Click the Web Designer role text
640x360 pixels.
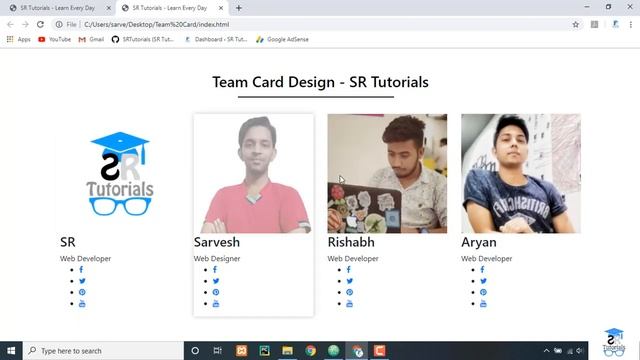coord(217,258)
